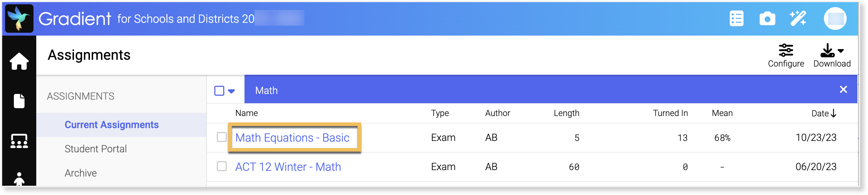Check the ACT 12 Winter - Math row
This screenshot has width=868, height=195.
click(222, 166)
